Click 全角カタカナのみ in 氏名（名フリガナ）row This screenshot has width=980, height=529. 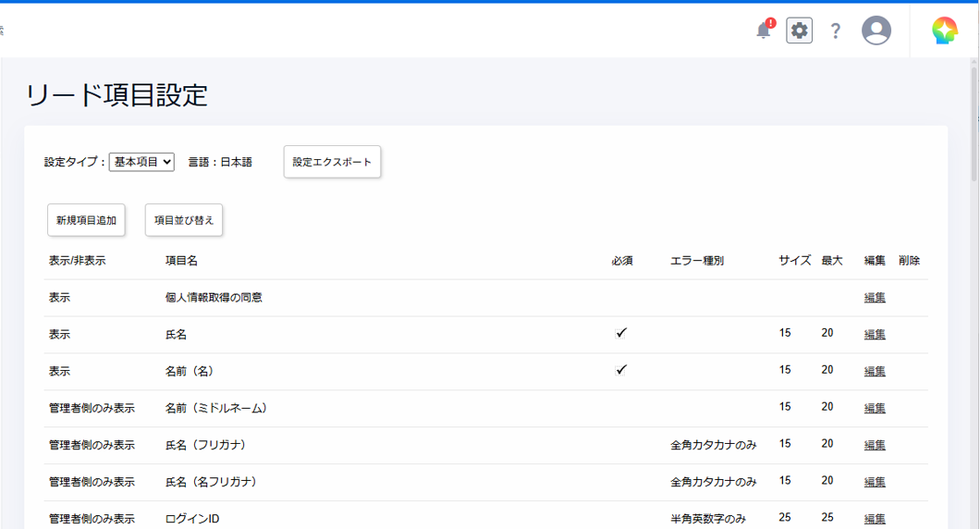(713, 482)
